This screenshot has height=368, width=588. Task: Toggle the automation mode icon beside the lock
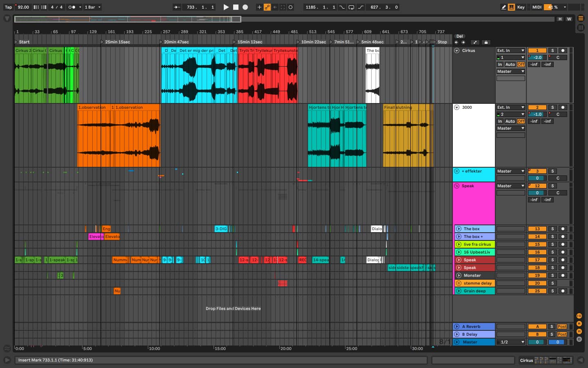coord(474,42)
